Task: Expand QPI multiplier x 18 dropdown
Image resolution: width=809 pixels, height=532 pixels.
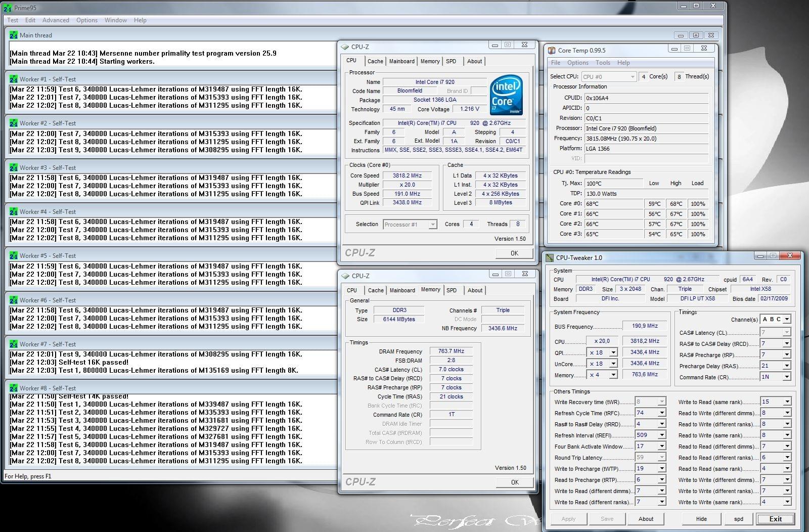Action: tap(613, 352)
